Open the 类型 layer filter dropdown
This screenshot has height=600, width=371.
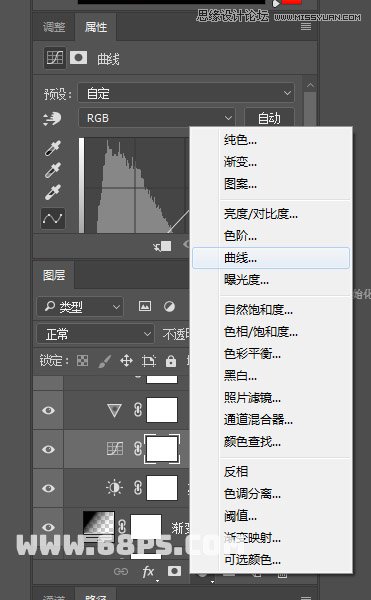pos(80,307)
